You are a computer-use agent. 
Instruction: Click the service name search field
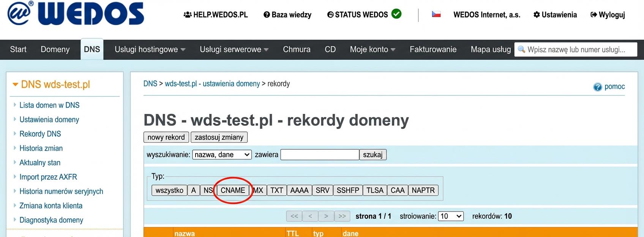(576, 49)
